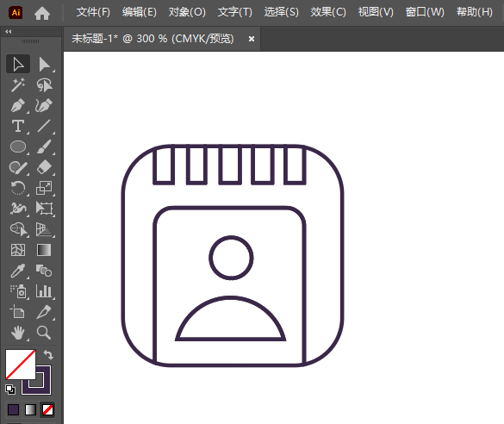Viewport: 504px width, 424px height.
Task: Collapse the toolbar with double-arrow
Action: pos(9,32)
